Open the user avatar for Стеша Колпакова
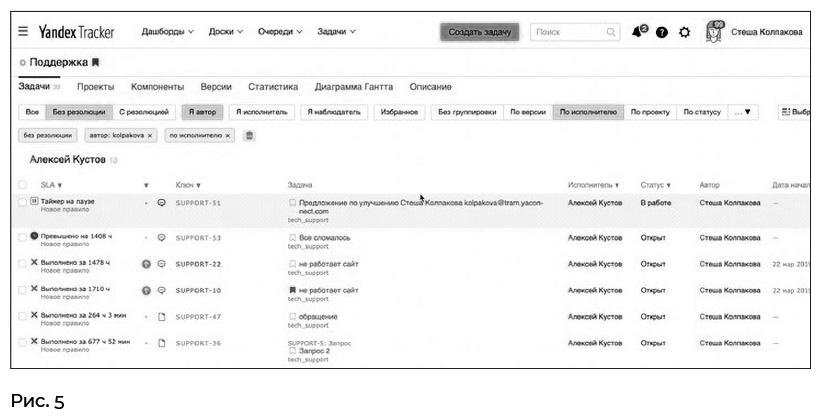Screen dimensions: 821x419 coord(714,31)
